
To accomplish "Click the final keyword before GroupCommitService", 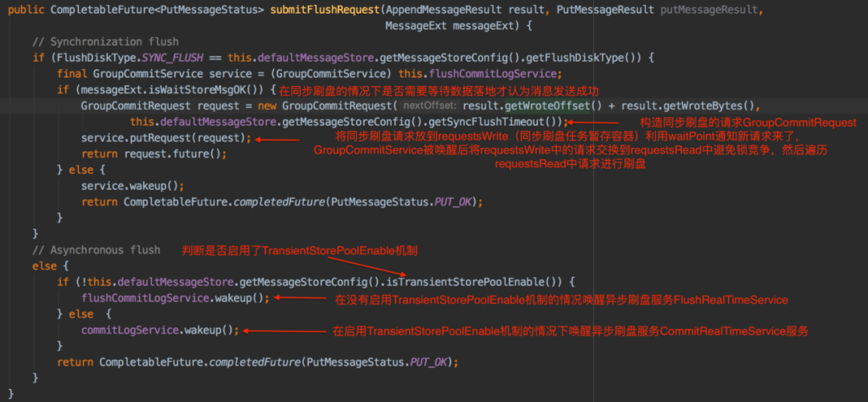I will click(72, 74).
